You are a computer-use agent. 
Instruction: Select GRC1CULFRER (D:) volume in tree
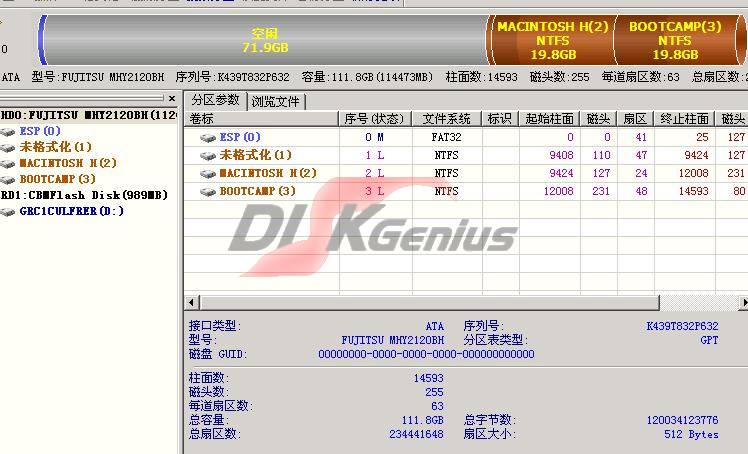coord(72,211)
